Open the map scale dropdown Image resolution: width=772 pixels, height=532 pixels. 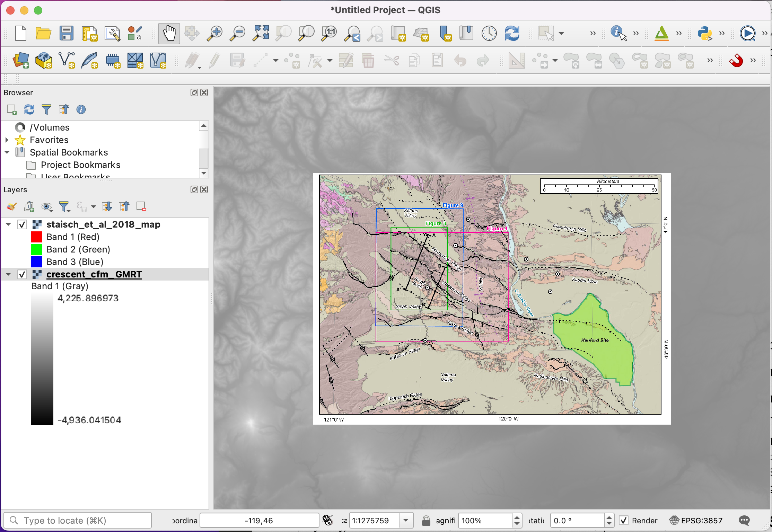(406, 521)
